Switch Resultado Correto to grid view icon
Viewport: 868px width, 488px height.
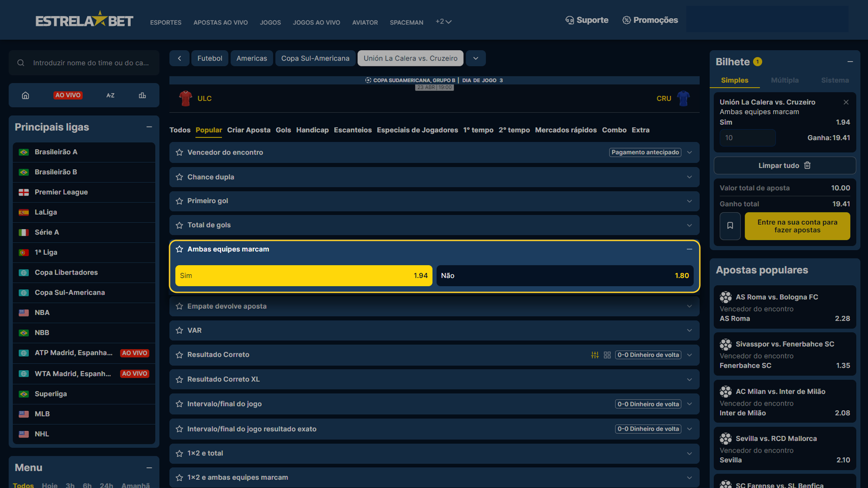point(607,355)
